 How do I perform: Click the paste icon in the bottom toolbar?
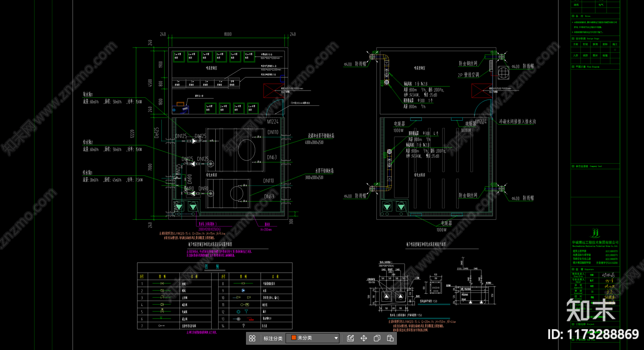[x=390, y=338]
